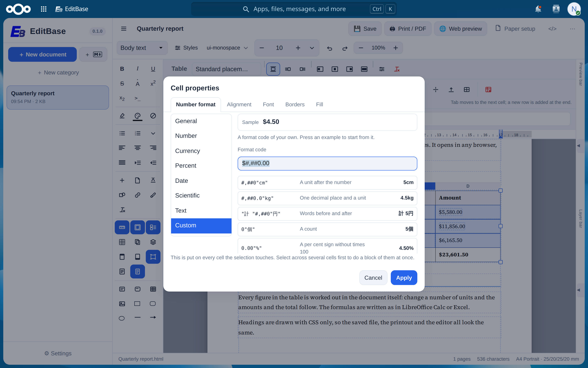Insert a bulleted list
Viewport: 588px width, 368px height.
(122, 133)
